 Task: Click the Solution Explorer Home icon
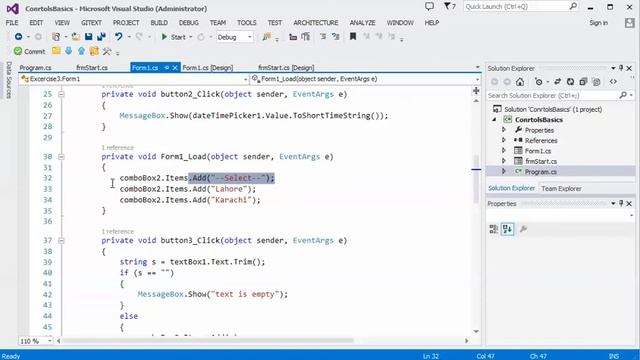[520, 82]
